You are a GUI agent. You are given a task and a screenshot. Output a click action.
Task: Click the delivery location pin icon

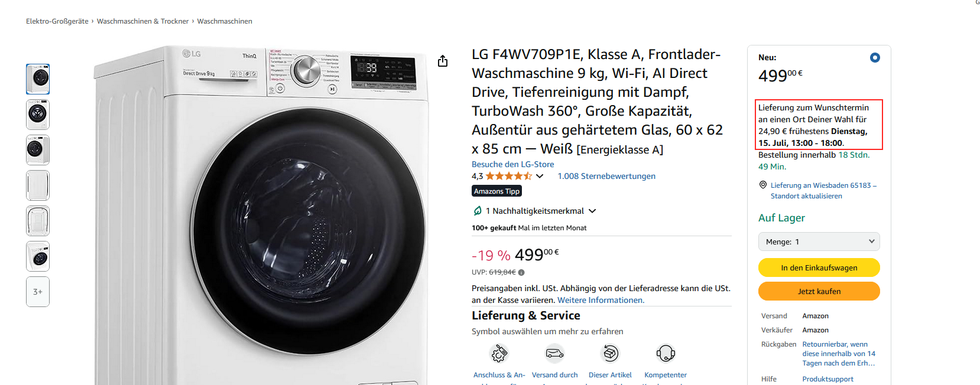(x=762, y=185)
